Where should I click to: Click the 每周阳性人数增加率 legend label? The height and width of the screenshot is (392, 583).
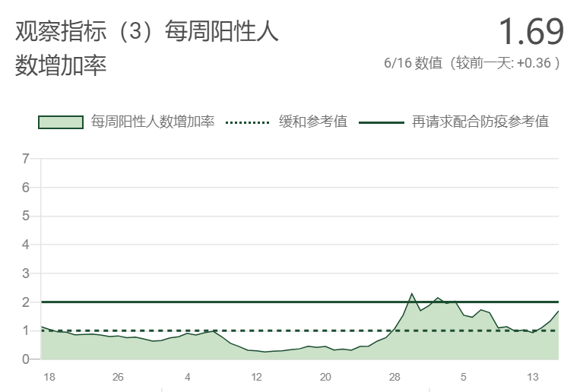pyautogui.click(x=153, y=122)
